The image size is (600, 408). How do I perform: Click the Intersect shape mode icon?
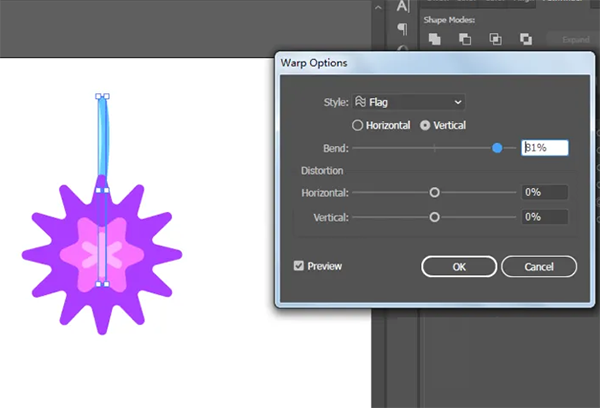coord(495,39)
